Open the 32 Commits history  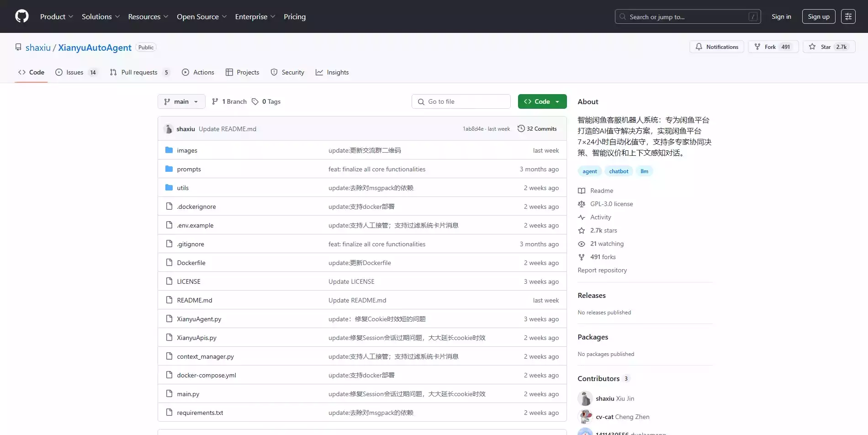click(537, 129)
